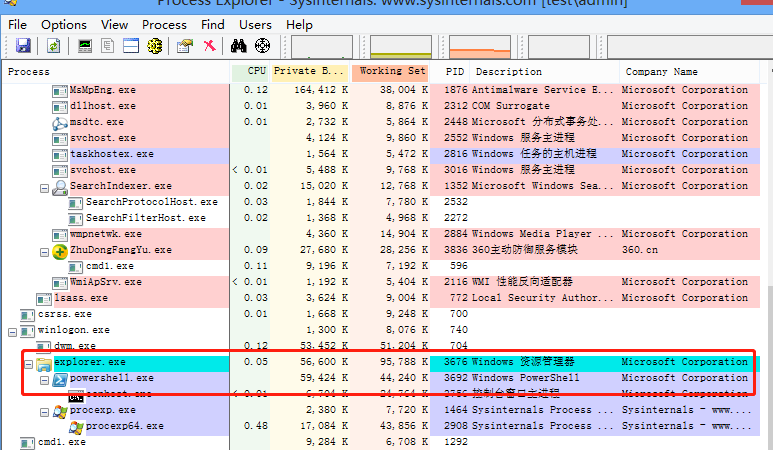This screenshot has height=450, width=773.
Task: Select the SearchProtocolHost.exe row
Action: point(381,202)
